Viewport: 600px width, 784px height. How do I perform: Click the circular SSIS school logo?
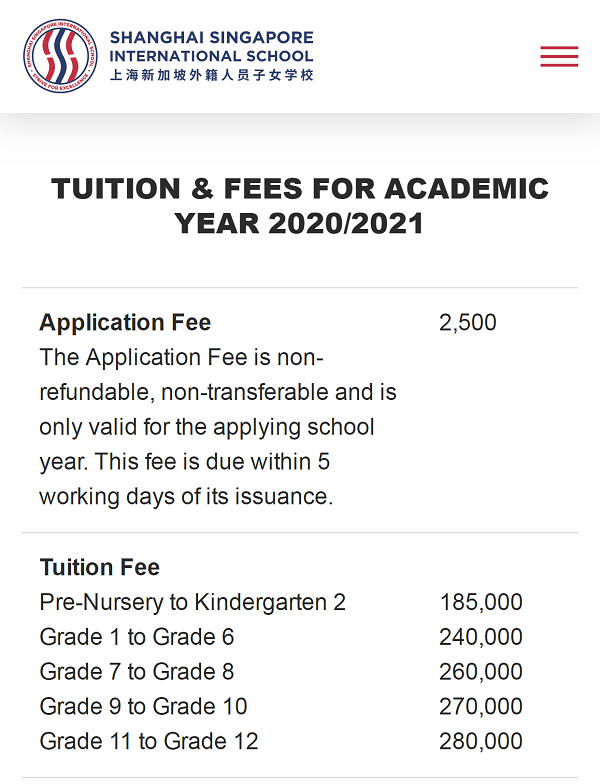[x=60, y=56]
